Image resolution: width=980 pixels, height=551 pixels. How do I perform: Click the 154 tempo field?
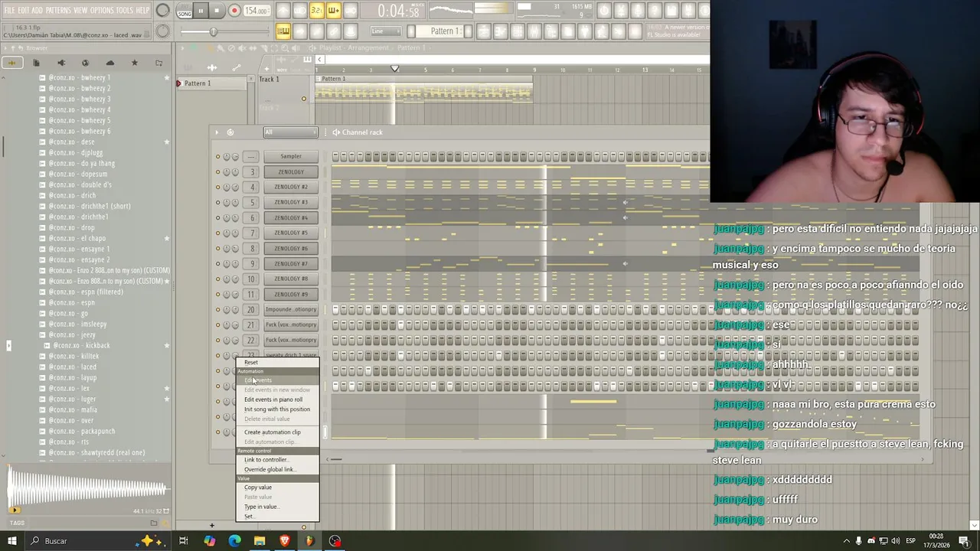click(x=256, y=11)
